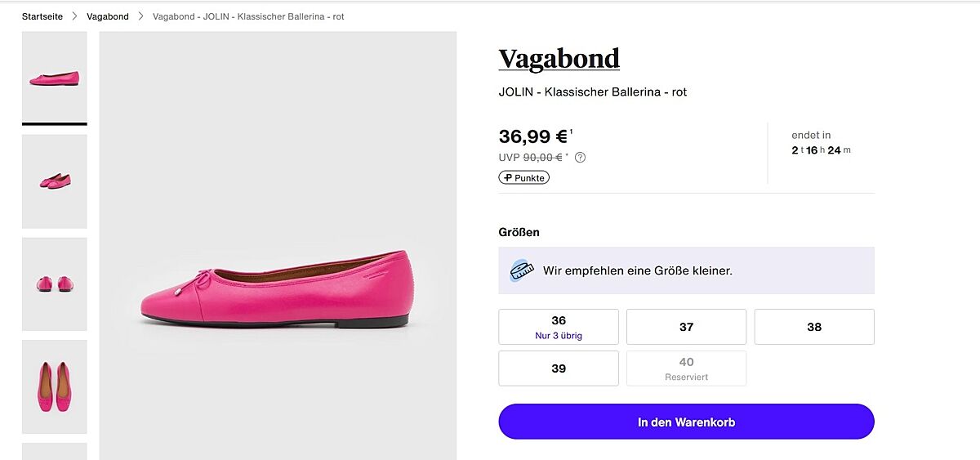Add the shoe to cart with In den Warenkorb
This screenshot has height=460, width=980.
tap(686, 422)
